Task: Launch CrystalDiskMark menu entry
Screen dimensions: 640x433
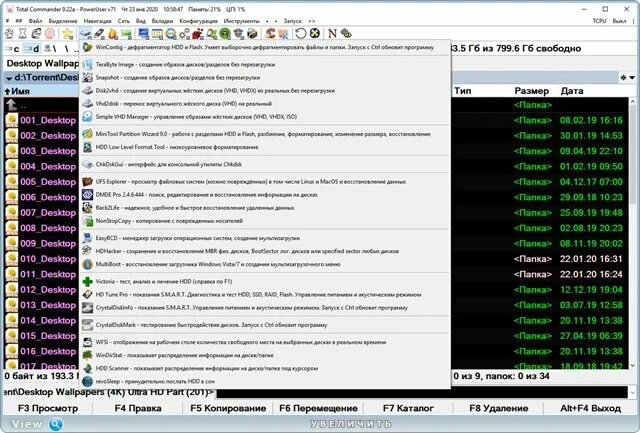Action: [265, 325]
